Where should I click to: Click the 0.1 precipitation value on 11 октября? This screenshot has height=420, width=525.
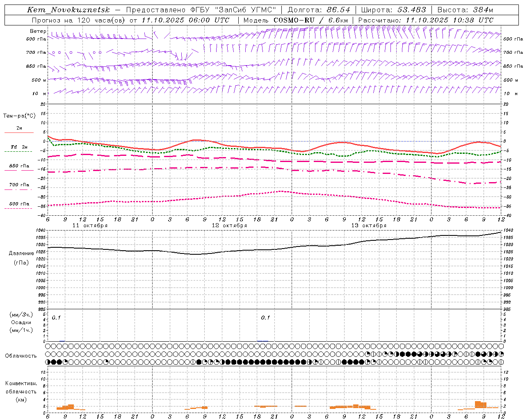coord(56,317)
